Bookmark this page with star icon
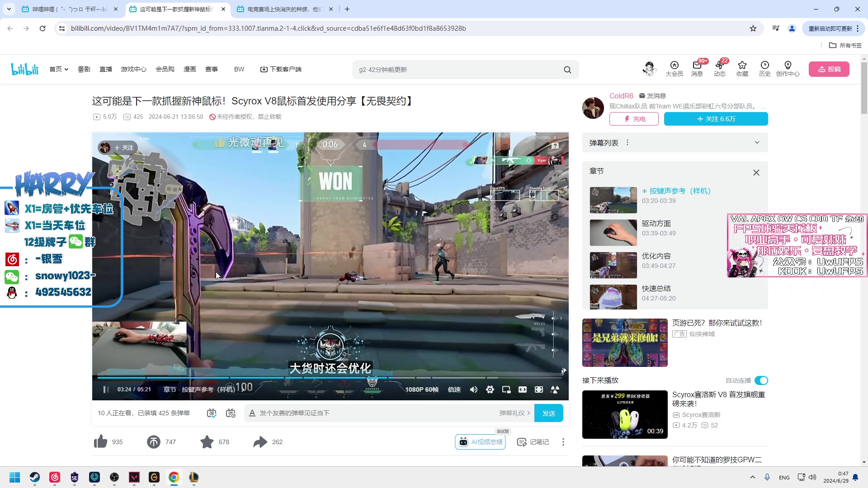 (753, 28)
